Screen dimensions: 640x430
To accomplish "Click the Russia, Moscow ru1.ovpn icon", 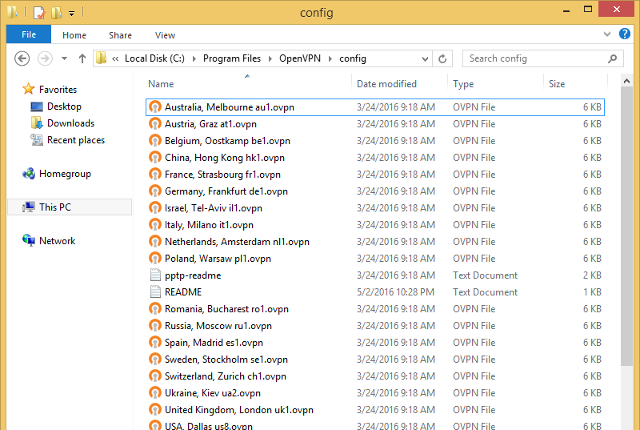I will 155,326.
